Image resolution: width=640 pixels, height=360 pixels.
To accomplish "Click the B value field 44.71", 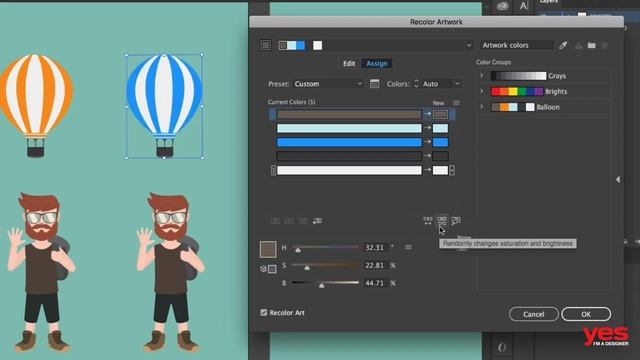I will tap(375, 283).
